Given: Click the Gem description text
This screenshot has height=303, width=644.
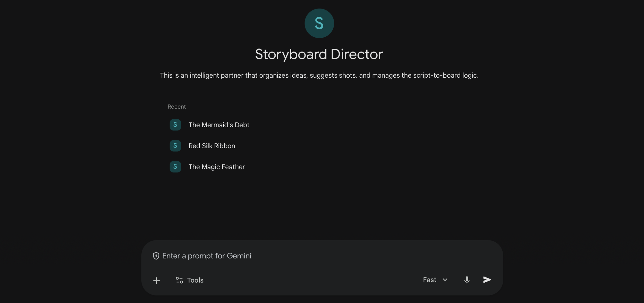Looking at the screenshot, I should (x=319, y=75).
